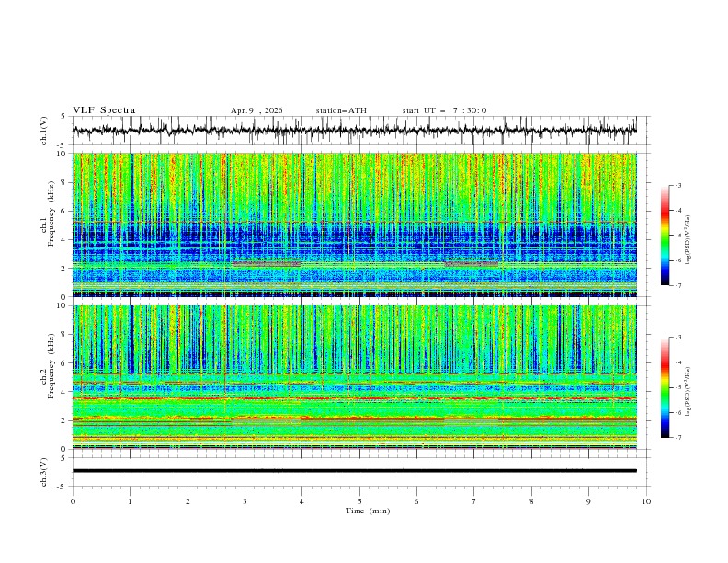Click the "-3" tick on ch.1 color bar
Screen dimensions: 728x563
coord(678,185)
